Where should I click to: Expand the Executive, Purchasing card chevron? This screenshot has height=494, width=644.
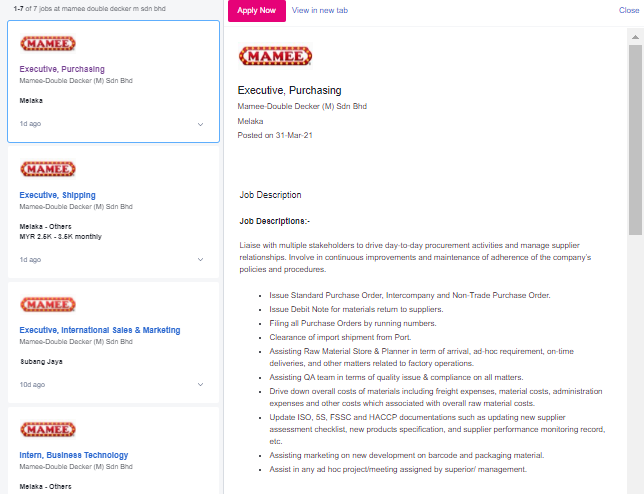[200, 124]
